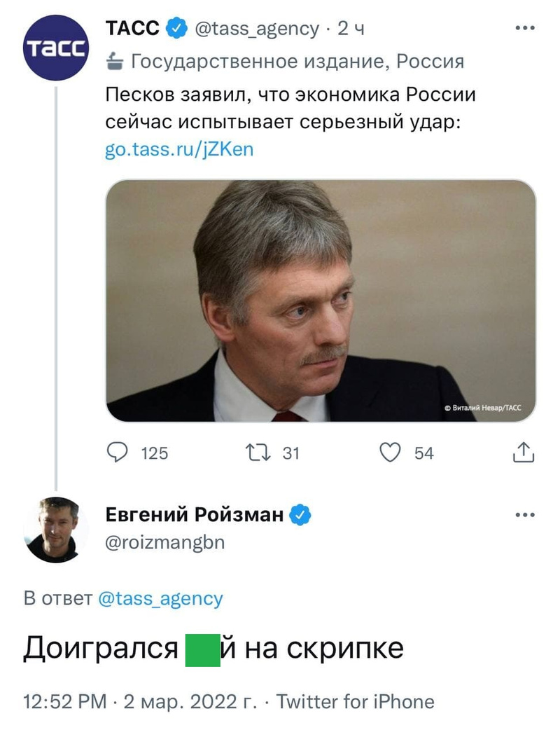Open the 2 ч timestamp of TASS tweet

[x=351, y=29]
